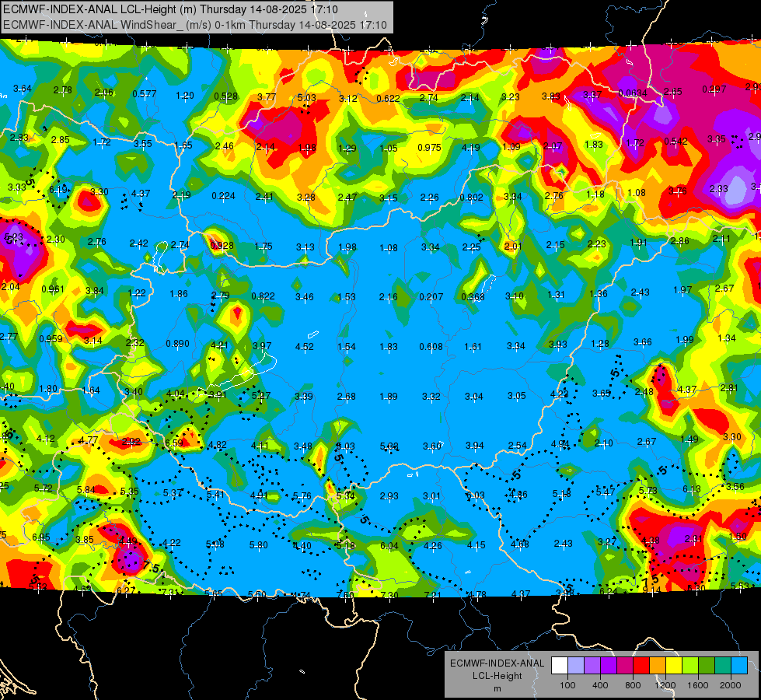
Task: Click the wind shear value 0.802
Action: (471, 198)
